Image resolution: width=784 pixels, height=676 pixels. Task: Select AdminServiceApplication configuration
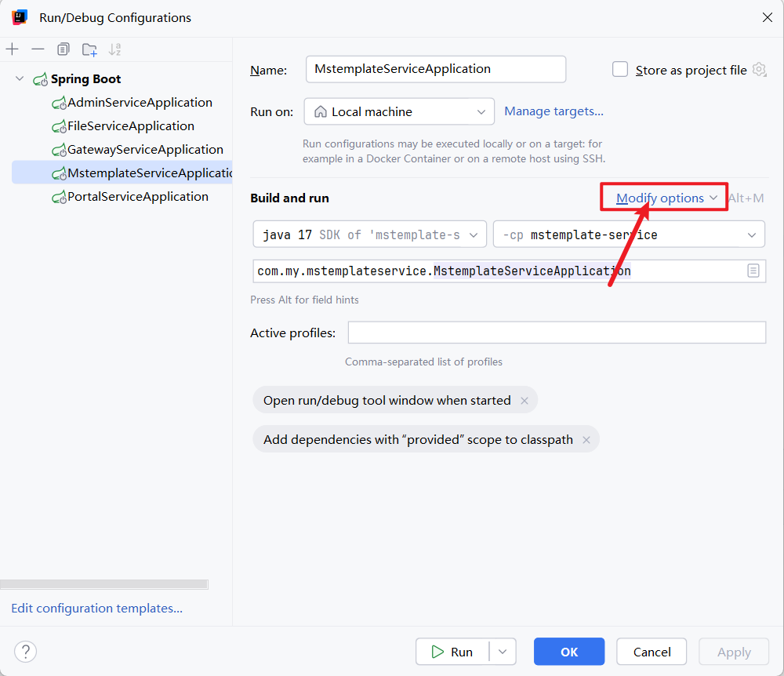pyautogui.click(x=132, y=103)
